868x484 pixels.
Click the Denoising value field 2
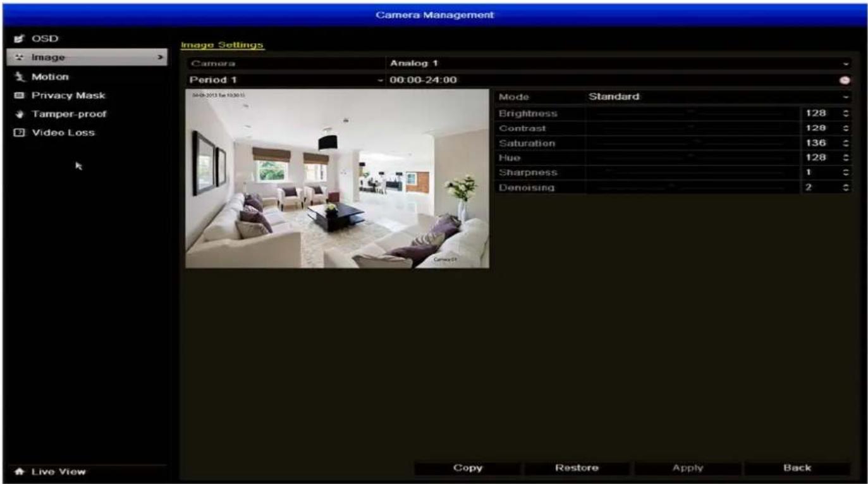point(820,188)
